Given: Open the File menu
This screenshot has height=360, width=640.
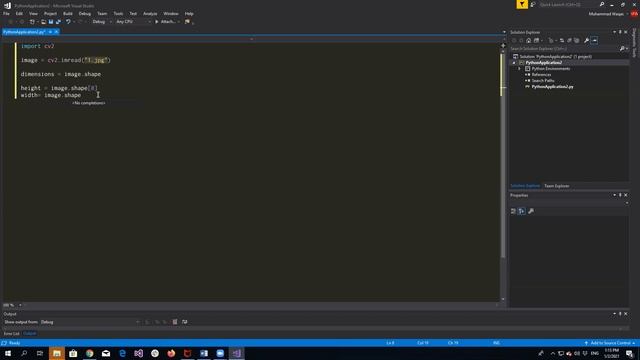Looking at the screenshot, I should tap(6, 13).
